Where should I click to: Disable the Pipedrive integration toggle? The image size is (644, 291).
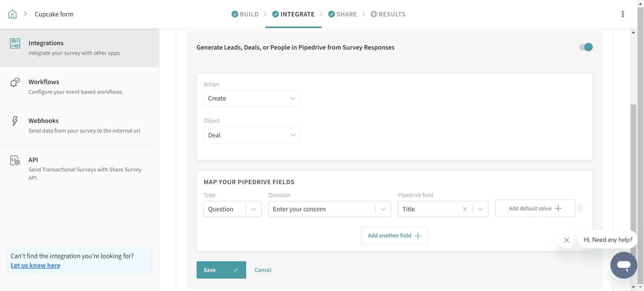pyautogui.click(x=586, y=47)
